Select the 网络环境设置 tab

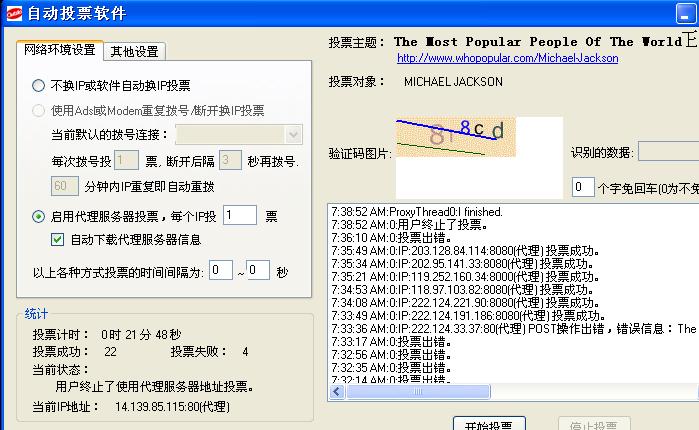(60, 51)
